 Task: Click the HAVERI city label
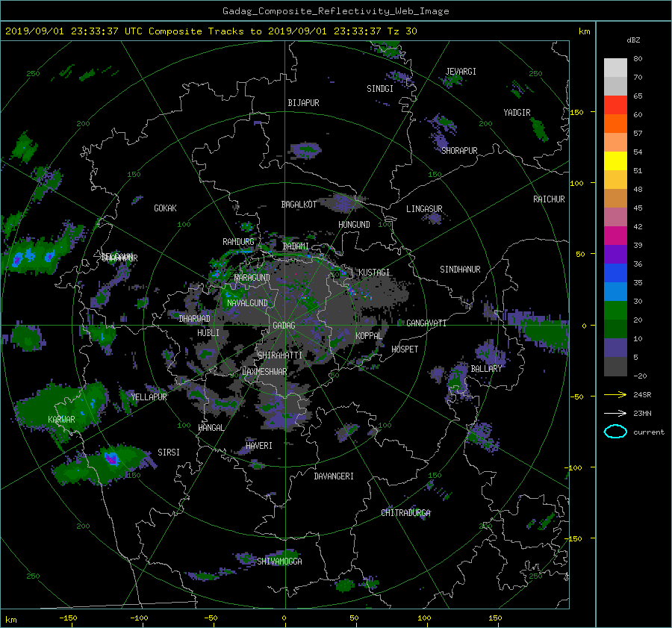coord(259,446)
